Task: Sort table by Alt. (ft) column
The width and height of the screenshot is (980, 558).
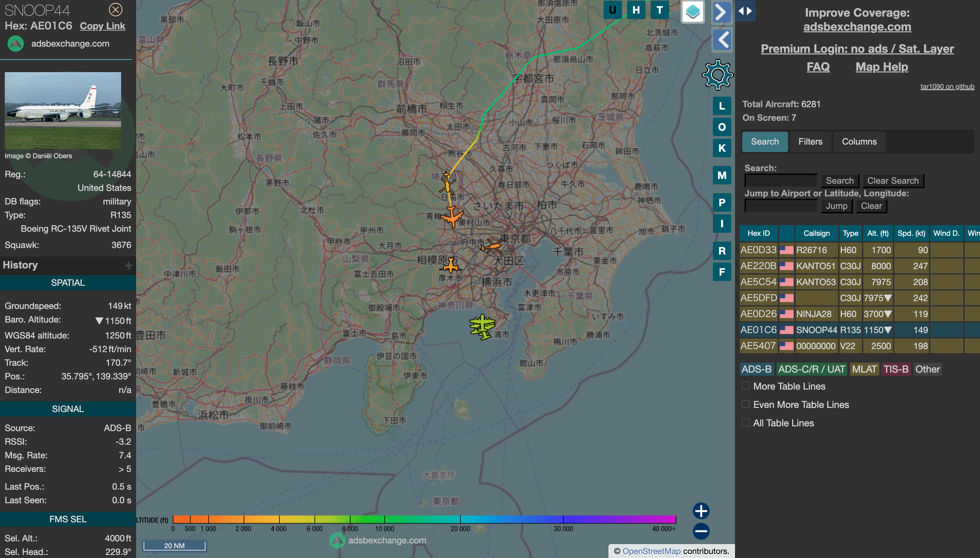Action: pyautogui.click(x=878, y=233)
